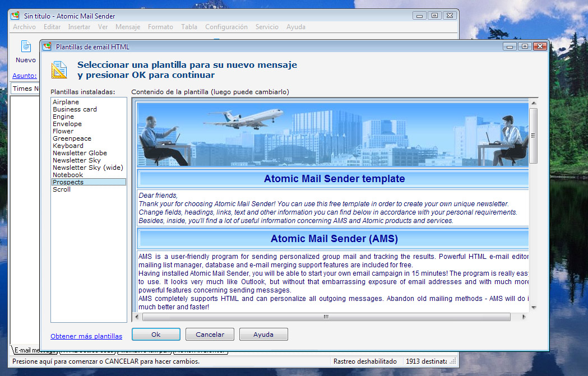Open the Tabla menu
The height and width of the screenshot is (376, 588).
point(189,27)
